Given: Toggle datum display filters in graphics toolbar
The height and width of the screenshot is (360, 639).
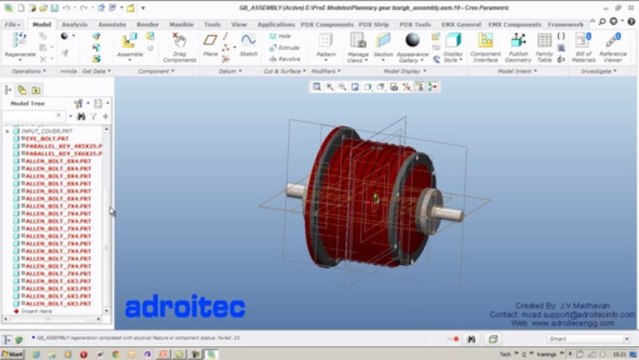Looking at the screenshot, I should tap(406, 87).
